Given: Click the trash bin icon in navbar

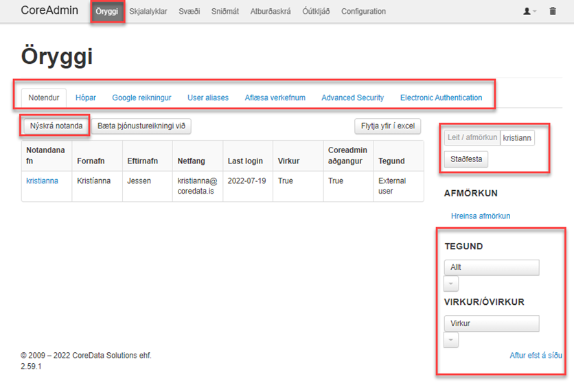Looking at the screenshot, I should pyautogui.click(x=553, y=12).
